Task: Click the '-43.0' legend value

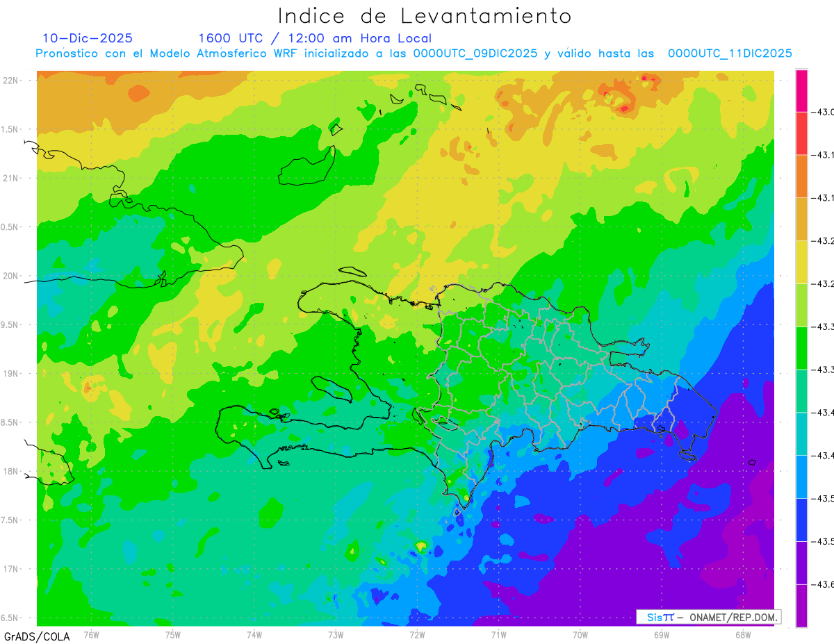Action: pyautogui.click(x=821, y=112)
